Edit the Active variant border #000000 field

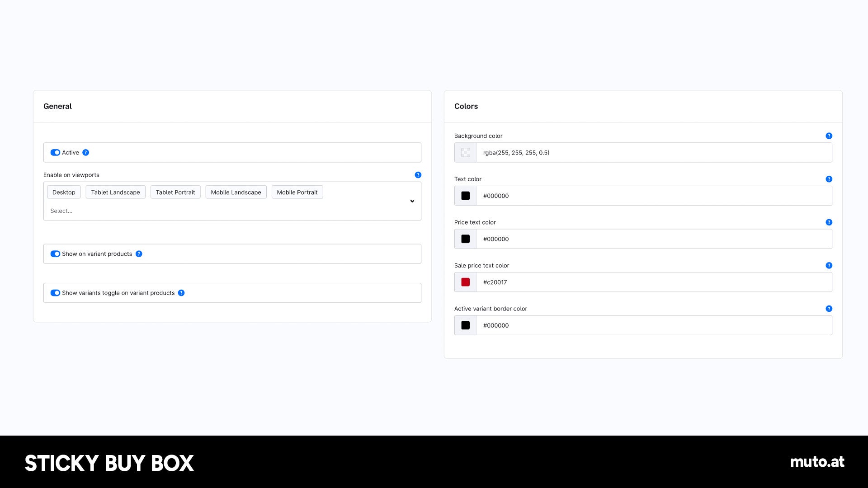pos(654,325)
